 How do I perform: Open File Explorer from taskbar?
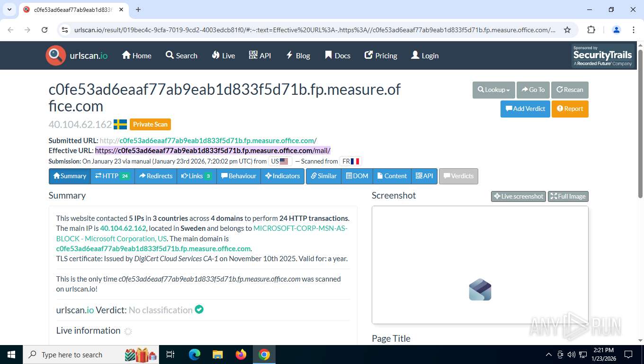click(217, 355)
